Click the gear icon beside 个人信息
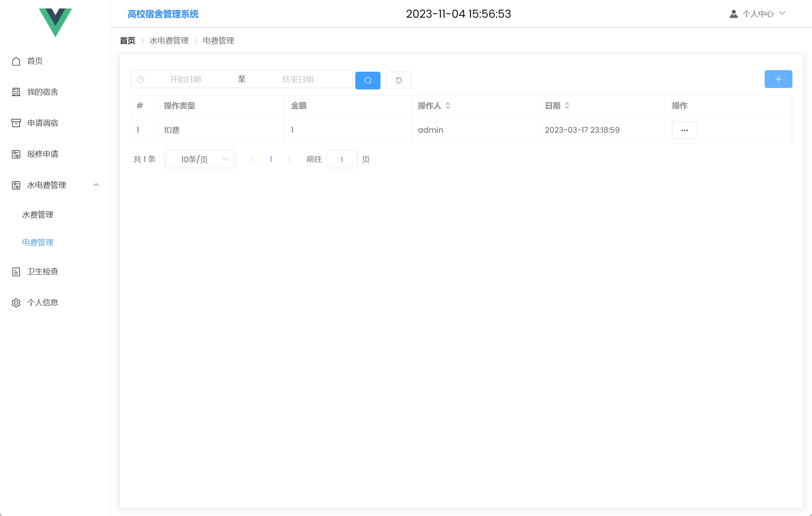 point(16,303)
